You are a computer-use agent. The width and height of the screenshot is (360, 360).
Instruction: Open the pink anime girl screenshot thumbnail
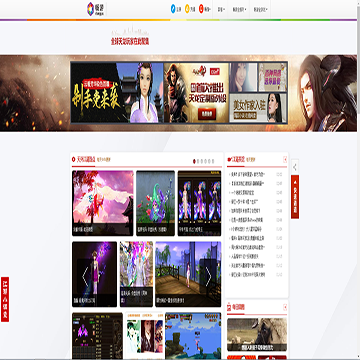tap(103, 203)
